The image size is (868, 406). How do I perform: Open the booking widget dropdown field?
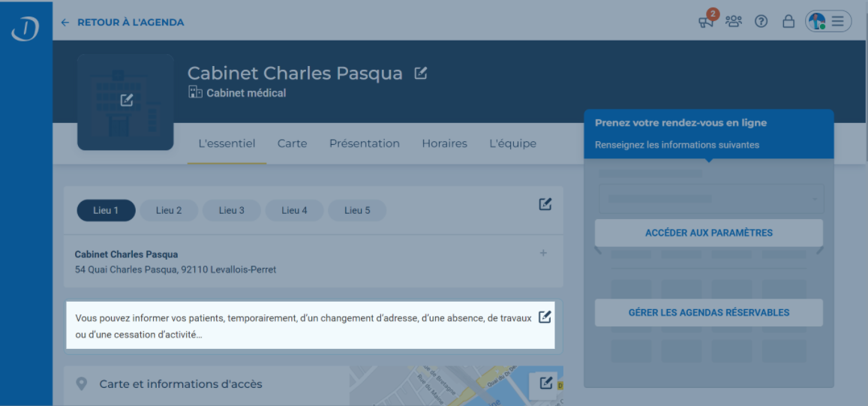710,199
